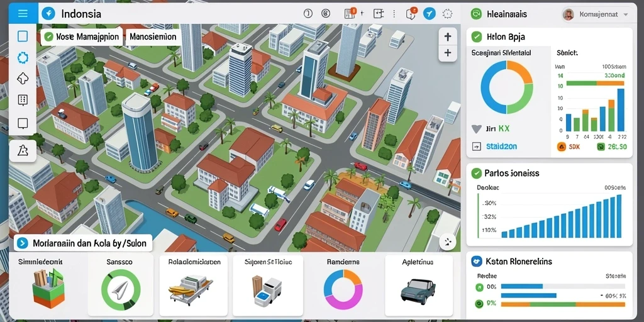Open the Hleainaiais header tab
Screen dimensions: 644x322
click(x=499, y=14)
